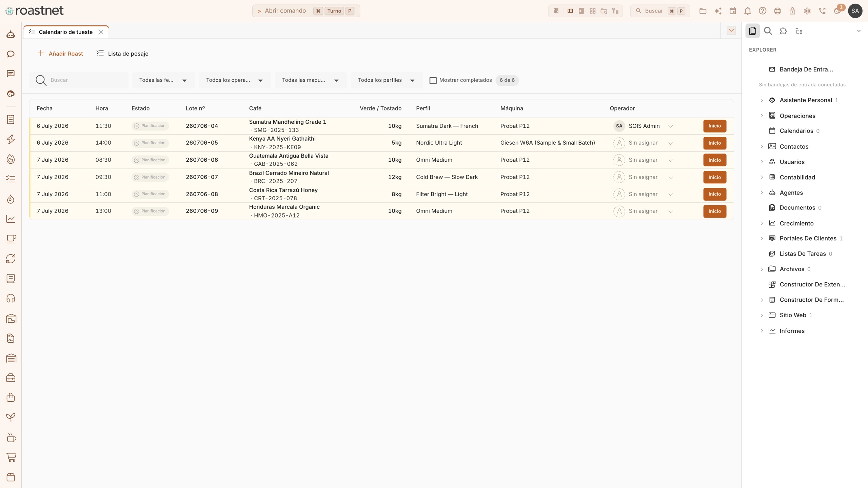Image resolution: width=868 pixels, height=488 pixels.
Task: Click Inicio for lot 260706-07
Action: pos(715,177)
